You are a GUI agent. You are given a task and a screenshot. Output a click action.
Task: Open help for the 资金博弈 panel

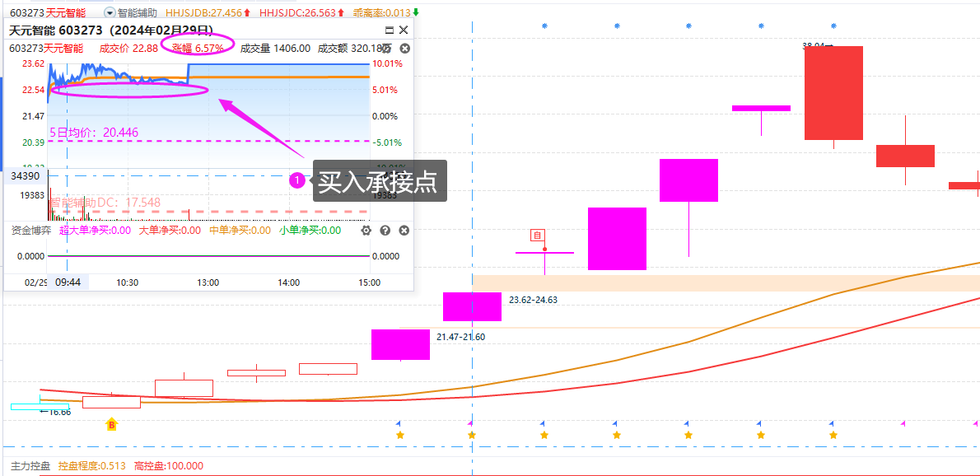(x=385, y=231)
